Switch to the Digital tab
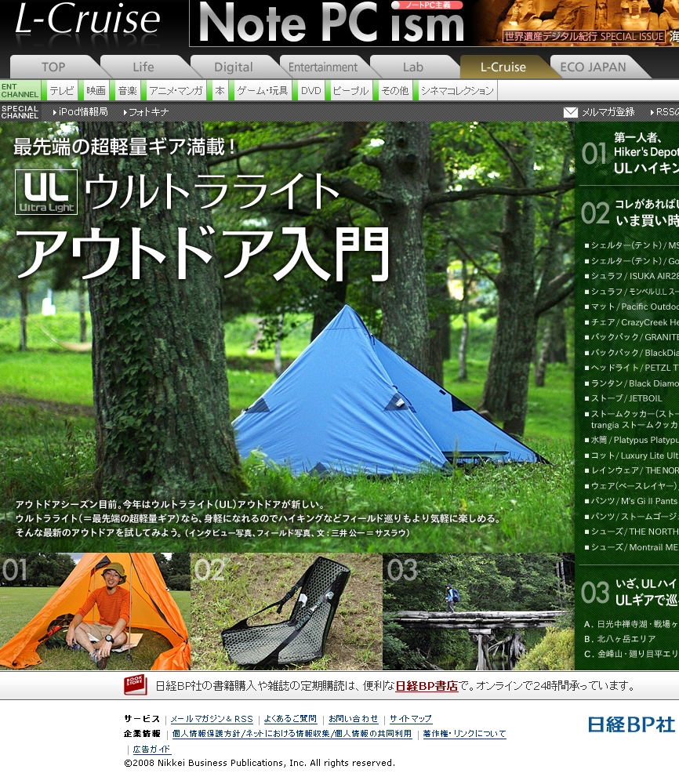Screen dimensions: 679x784 click(x=234, y=67)
